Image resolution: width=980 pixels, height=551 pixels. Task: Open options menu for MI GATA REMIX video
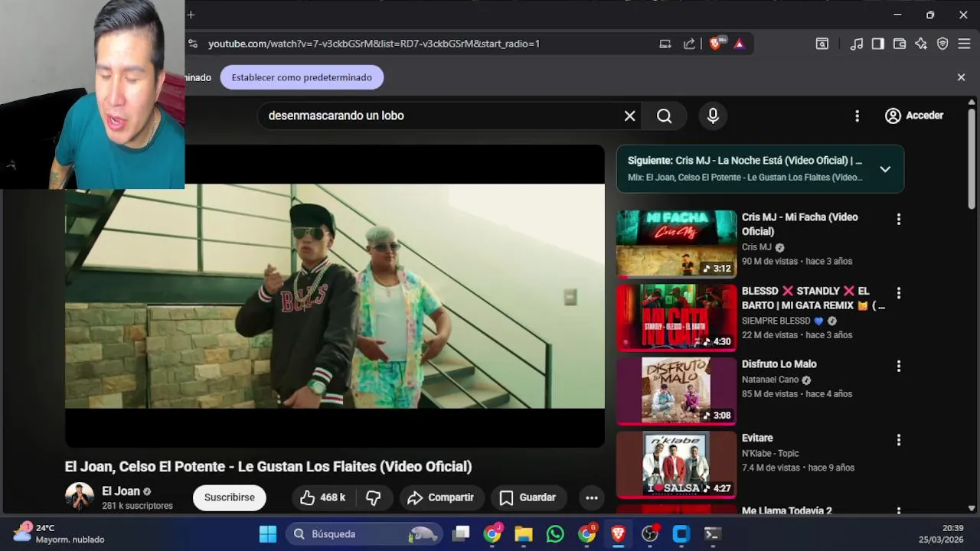(898, 293)
